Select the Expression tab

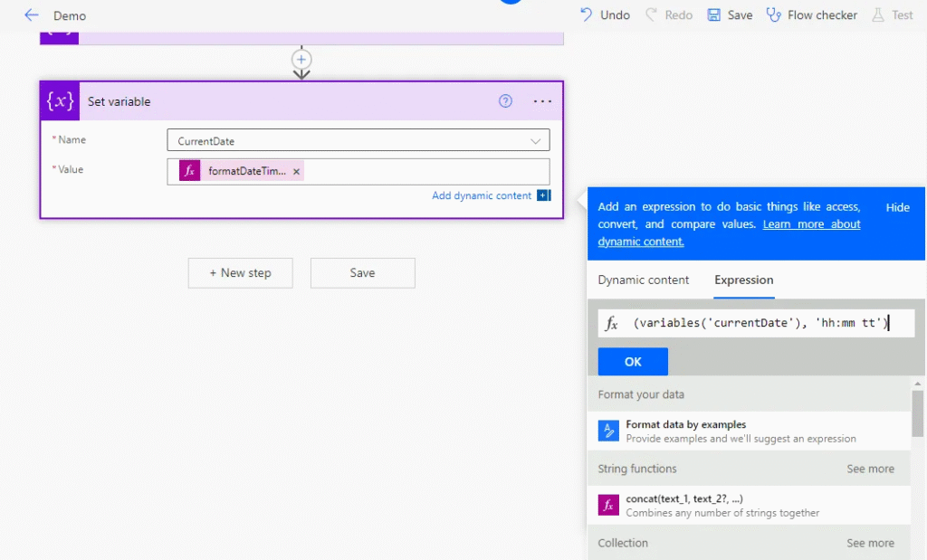743,280
